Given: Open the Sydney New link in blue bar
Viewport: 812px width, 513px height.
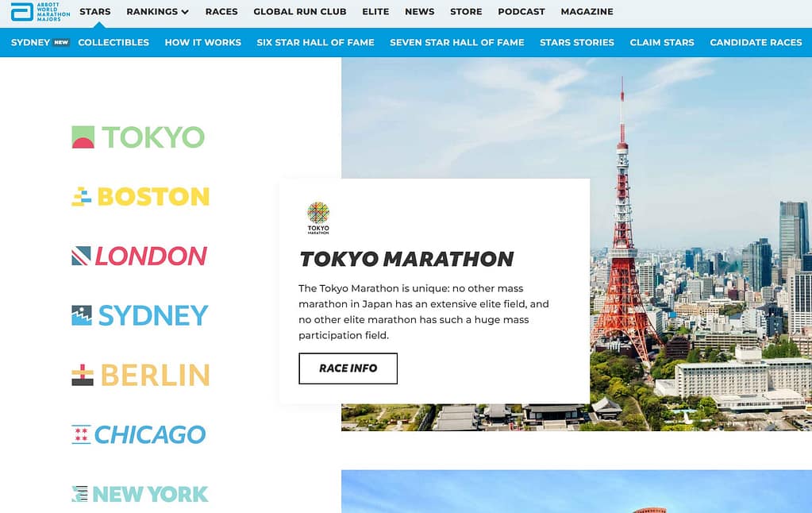Looking at the screenshot, I should [x=40, y=42].
